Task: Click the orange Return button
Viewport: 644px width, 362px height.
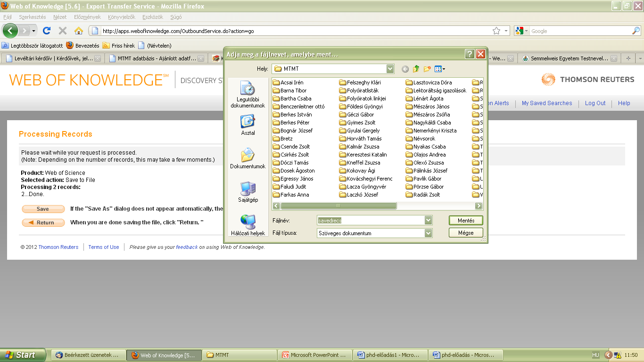Action: (43, 222)
